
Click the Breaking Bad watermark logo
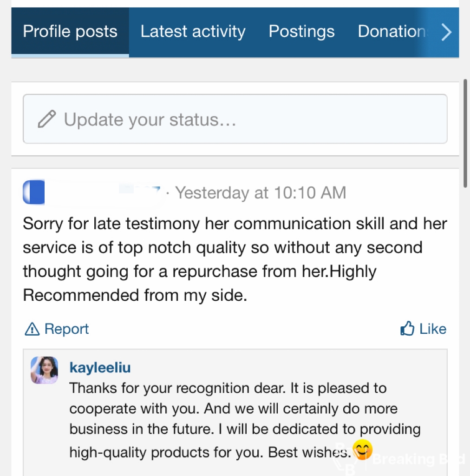[x=399, y=459]
